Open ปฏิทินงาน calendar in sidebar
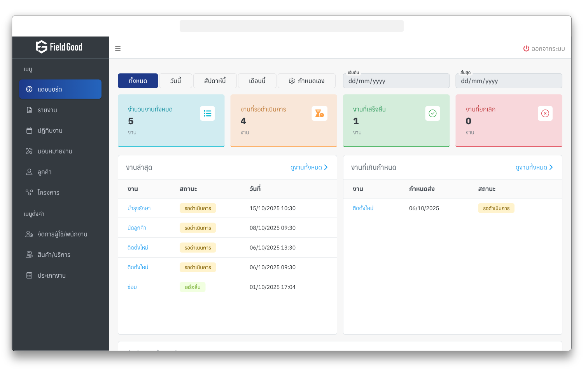This screenshot has height=374, width=588. click(x=50, y=131)
